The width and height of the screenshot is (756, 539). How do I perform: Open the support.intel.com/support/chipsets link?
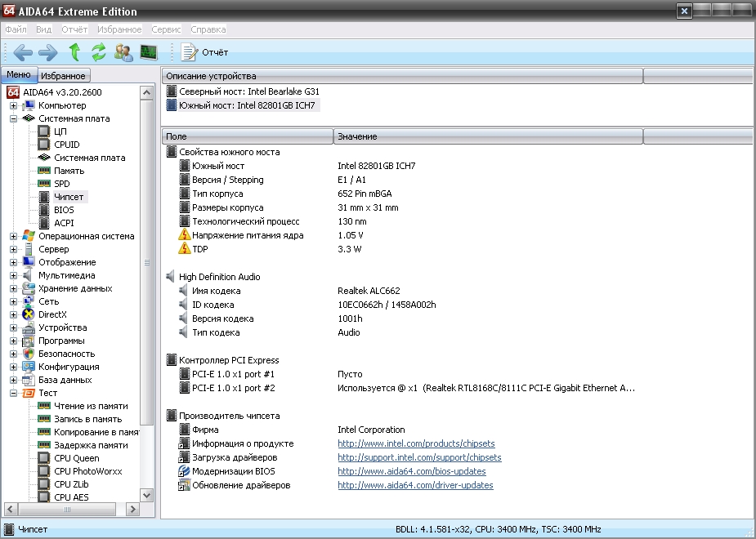(x=419, y=457)
